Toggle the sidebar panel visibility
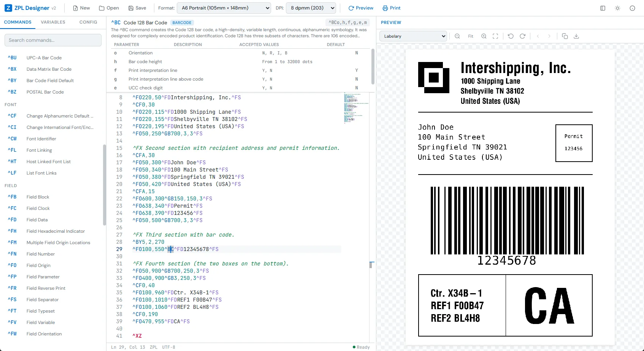The width and height of the screenshot is (644, 351). [603, 8]
